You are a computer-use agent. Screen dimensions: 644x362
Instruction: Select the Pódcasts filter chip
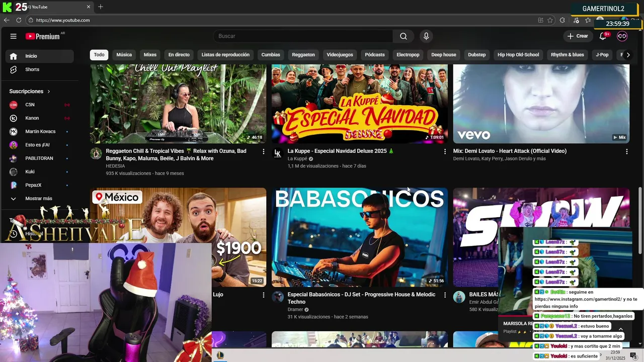[x=375, y=55]
